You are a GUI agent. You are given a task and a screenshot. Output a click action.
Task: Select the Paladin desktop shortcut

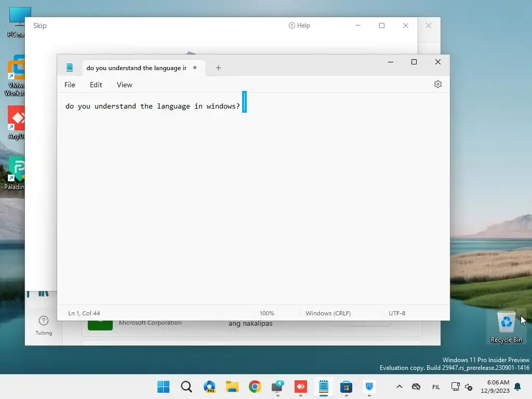pos(14,173)
